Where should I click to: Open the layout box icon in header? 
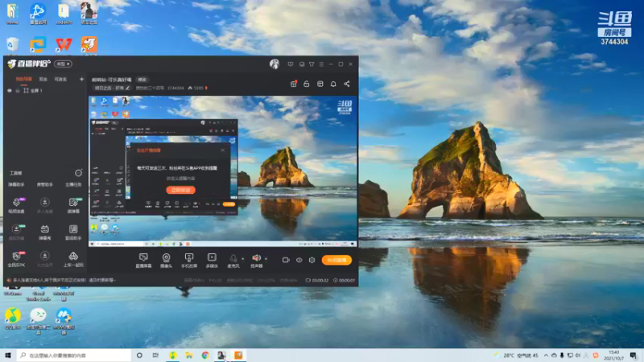click(x=320, y=84)
